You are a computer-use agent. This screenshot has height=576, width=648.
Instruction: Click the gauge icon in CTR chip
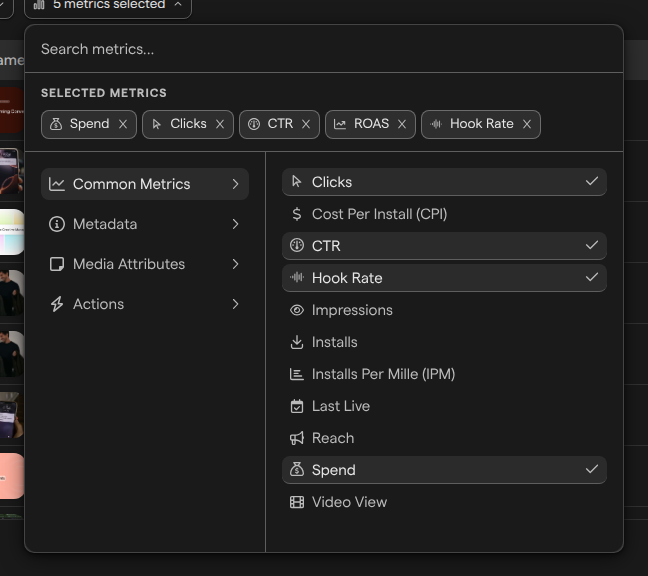coord(254,124)
